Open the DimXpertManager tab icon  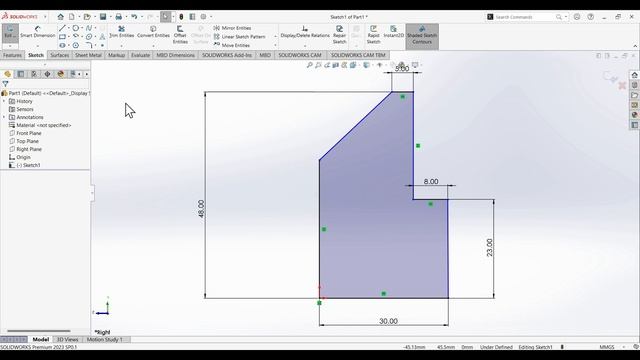pyautogui.click(x=47, y=74)
